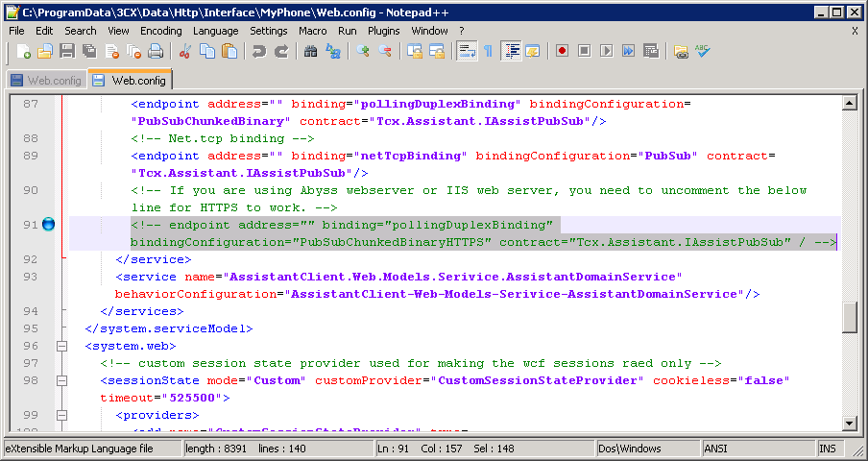This screenshot has height=461, width=868.
Task: Click the Save All icon
Action: click(x=89, y=52)
